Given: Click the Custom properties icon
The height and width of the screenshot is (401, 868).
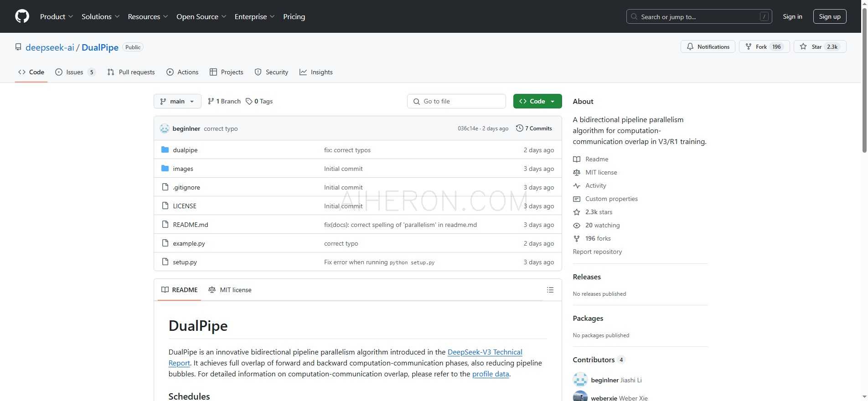Looking at the screenshot, I should pos(577,199).
